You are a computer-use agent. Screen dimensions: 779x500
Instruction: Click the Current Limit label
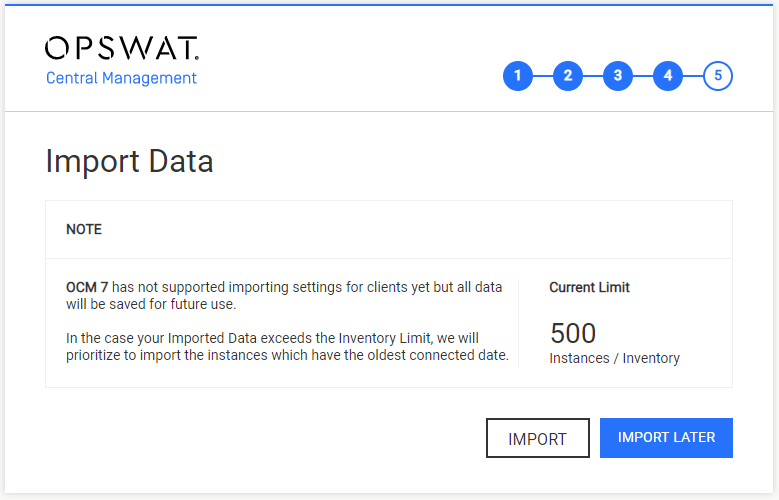(x=589, y=287)
